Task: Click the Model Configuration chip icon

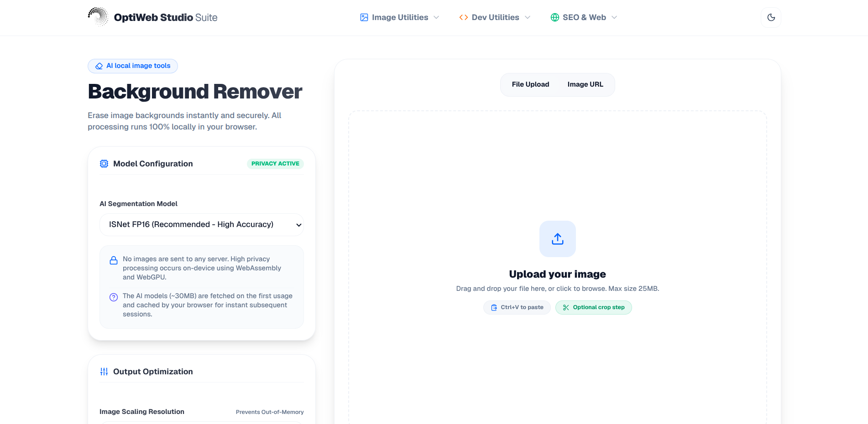Action: click(104, 164)
